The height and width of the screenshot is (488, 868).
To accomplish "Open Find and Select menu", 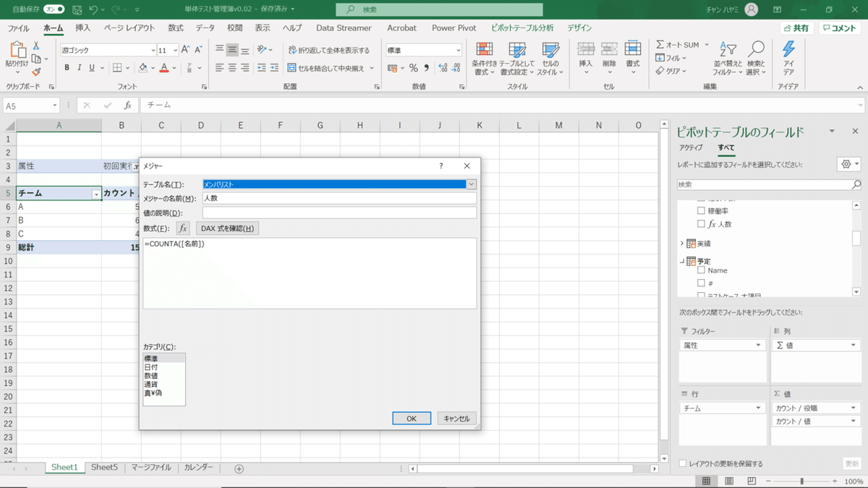I will tap(756, 59).
